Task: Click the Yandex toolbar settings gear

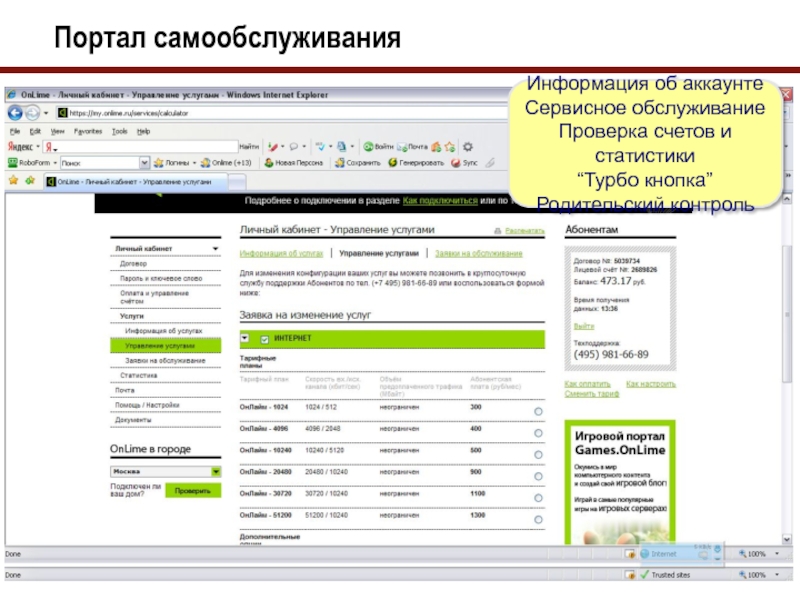Action: 467,147
